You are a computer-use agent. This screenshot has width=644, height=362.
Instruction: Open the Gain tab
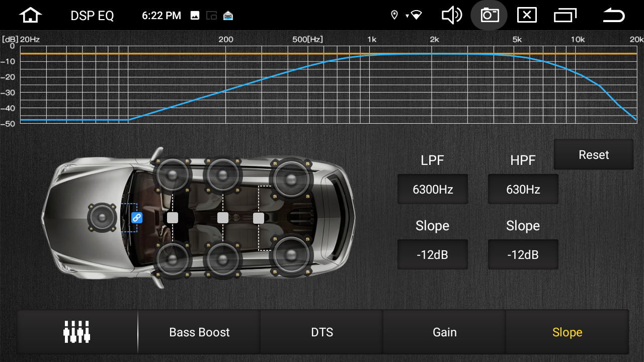click(x=445, y=332)
